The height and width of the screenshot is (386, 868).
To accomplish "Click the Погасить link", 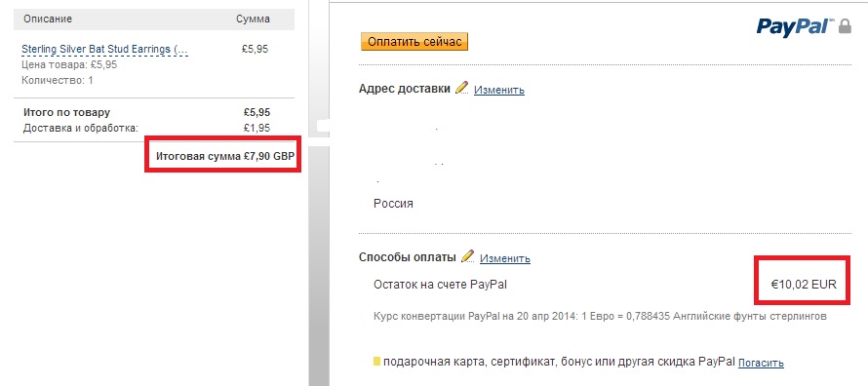I will (761, 364).
